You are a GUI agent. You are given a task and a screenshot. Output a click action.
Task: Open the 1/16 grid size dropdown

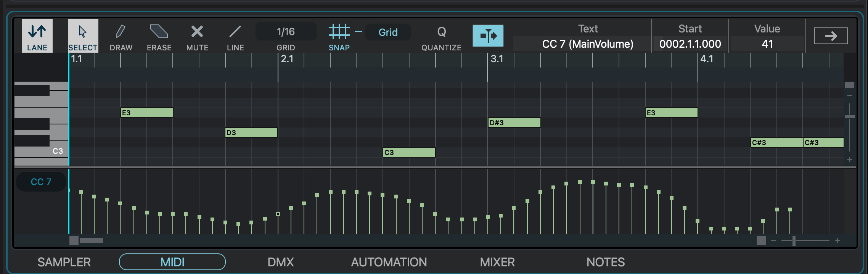point(286,32)
